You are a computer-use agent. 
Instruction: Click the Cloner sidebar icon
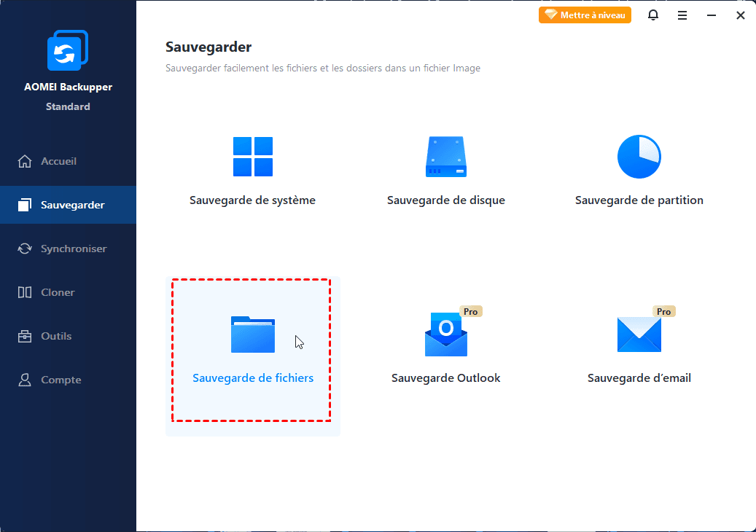[25, 292]
